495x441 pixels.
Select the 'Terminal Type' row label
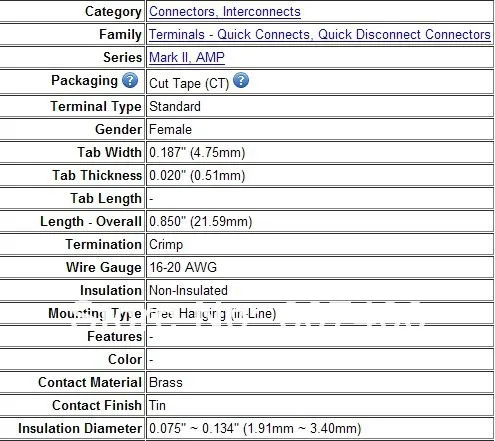coord(96,107)
